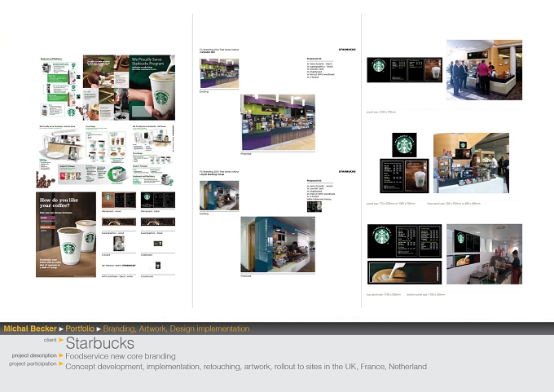
Task: Click the Starbucks client title
Action: [100, 343]
